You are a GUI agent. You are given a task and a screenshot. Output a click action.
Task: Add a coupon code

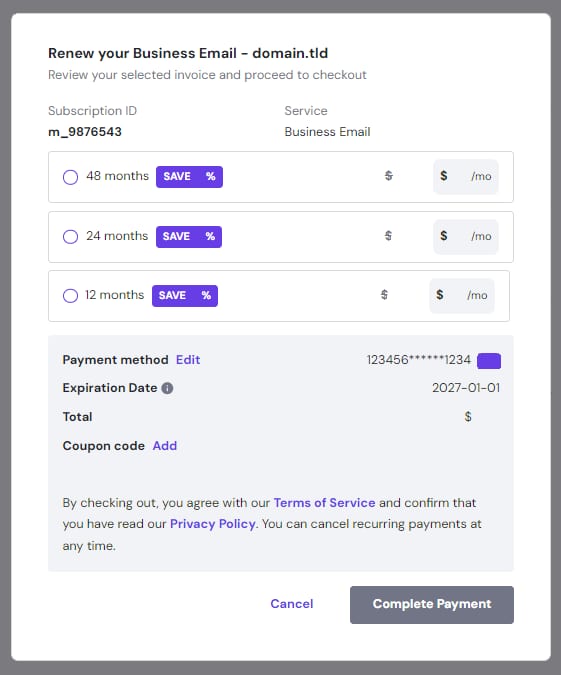(x=165, y=446)
